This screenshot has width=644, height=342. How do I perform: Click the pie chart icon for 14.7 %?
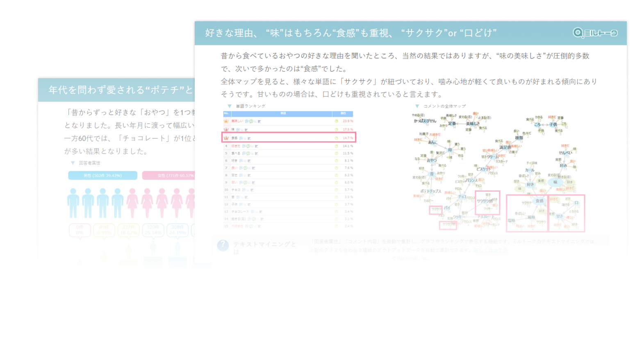point(337,138)
